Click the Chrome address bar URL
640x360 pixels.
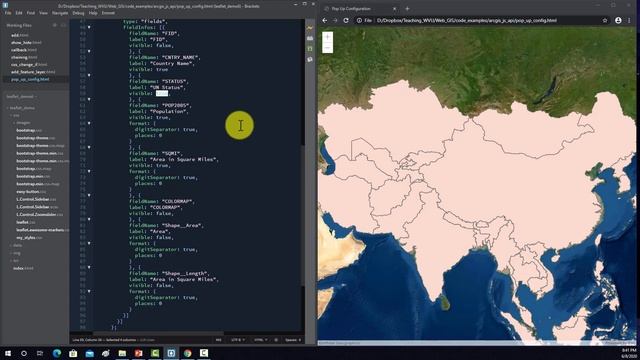(467, 20)
